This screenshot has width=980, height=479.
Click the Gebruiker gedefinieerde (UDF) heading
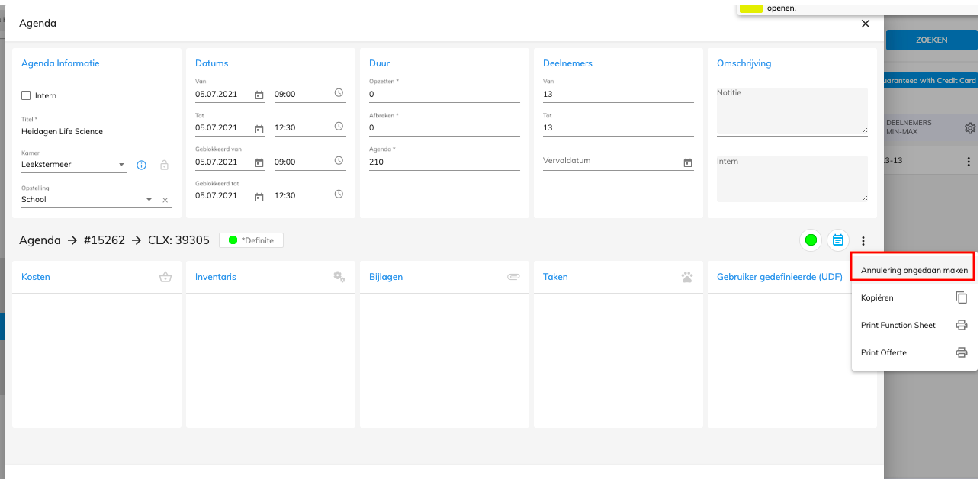point(779,277)
